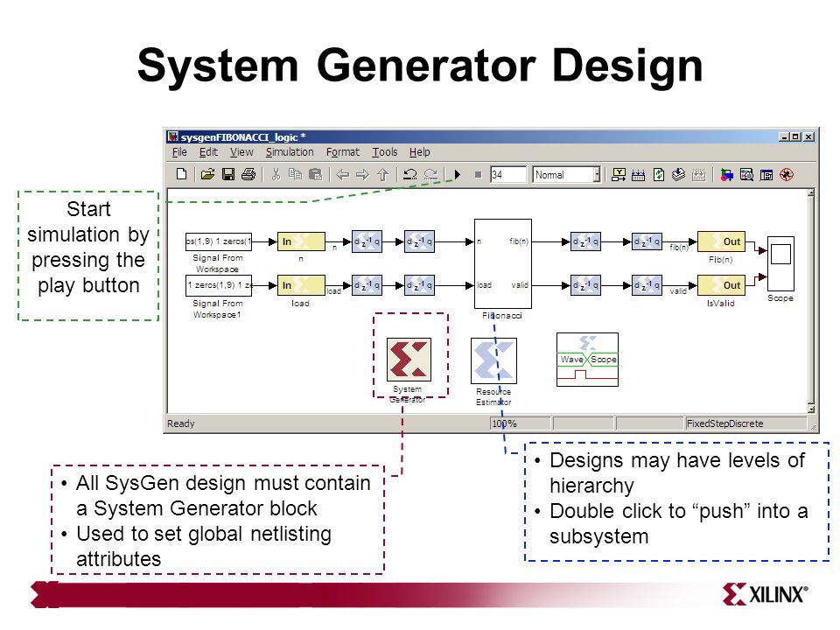This screenshot has height=630, width=840.
Task: Click the Redo icon in toolbar
Action: click(x=430, y=174)
